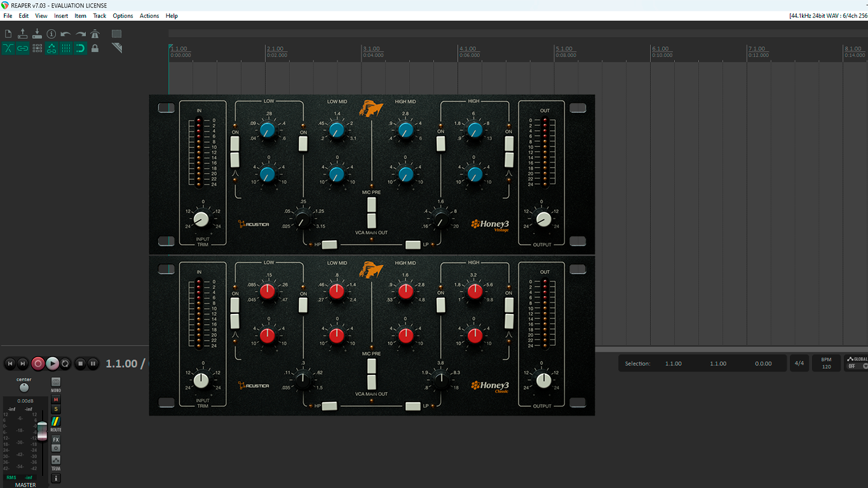The image size is (868, 488).
Task: Toggle the item grouping chain-link icon
Action: click(x=23, y=48)
